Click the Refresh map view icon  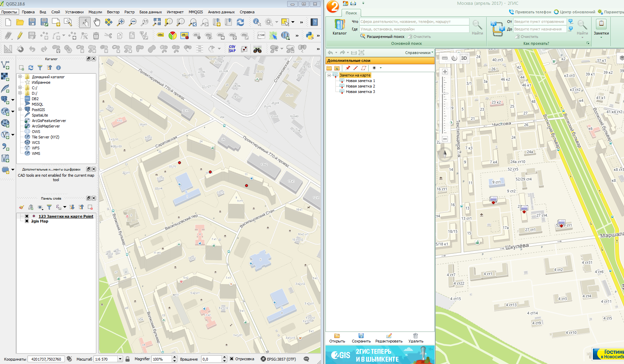[x=240, y=23]
